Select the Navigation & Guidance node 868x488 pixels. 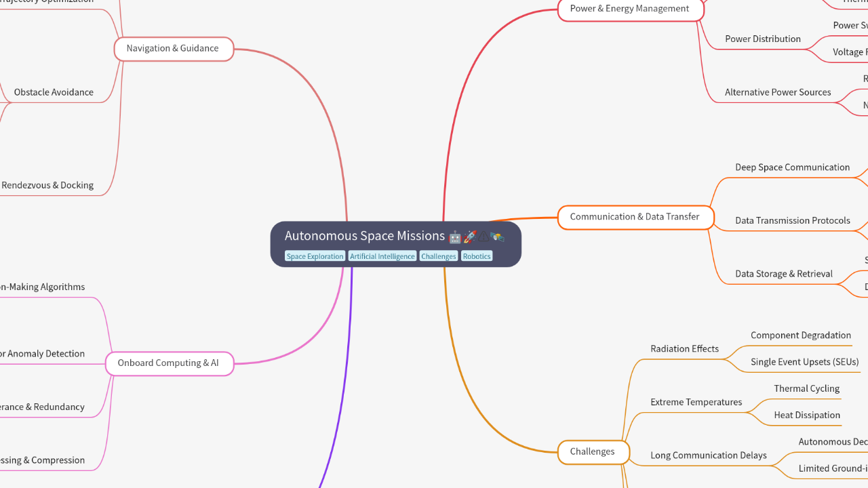pos(173,49)
